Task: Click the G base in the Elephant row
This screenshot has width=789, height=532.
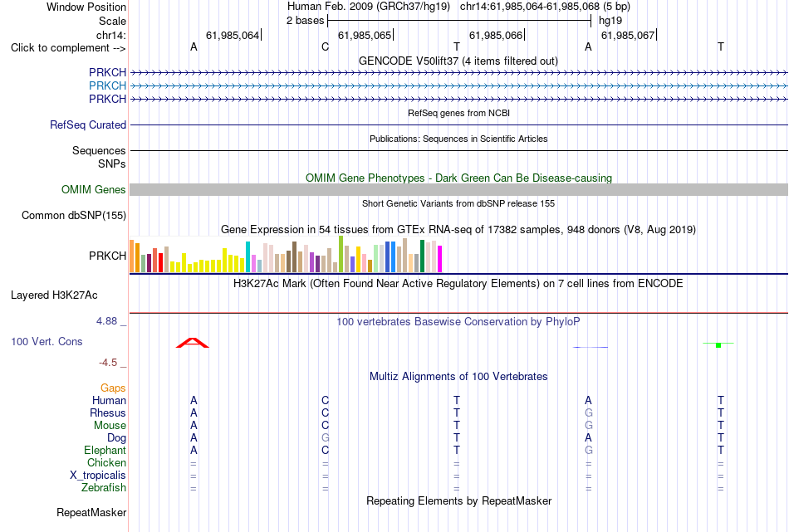Action: pos(588,450)
